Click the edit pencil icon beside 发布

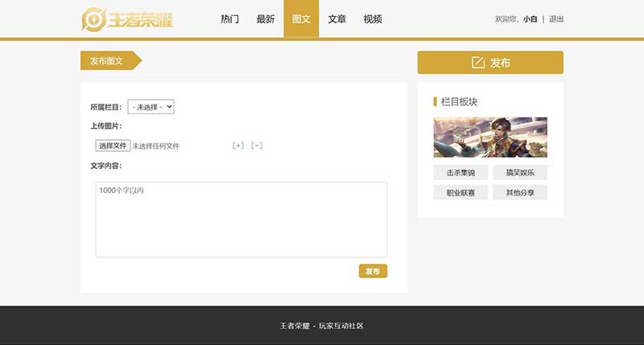pyautogui.click(x=478, y=63)
